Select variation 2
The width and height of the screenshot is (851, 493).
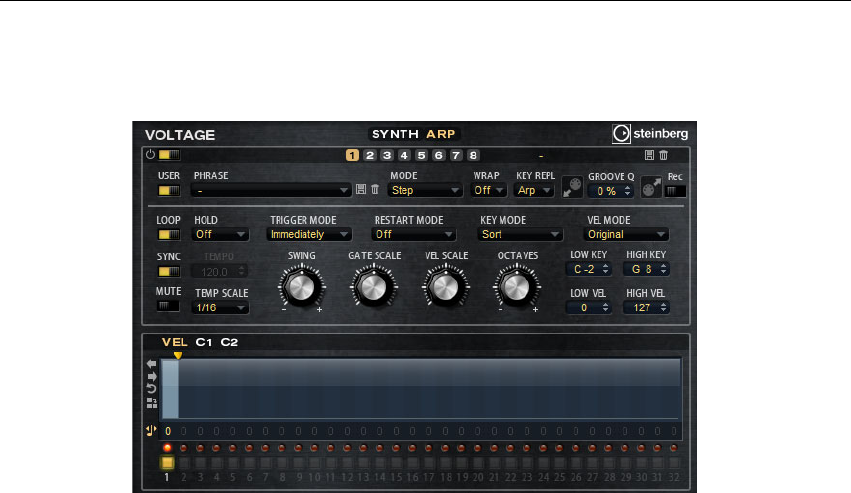(370, 155)
